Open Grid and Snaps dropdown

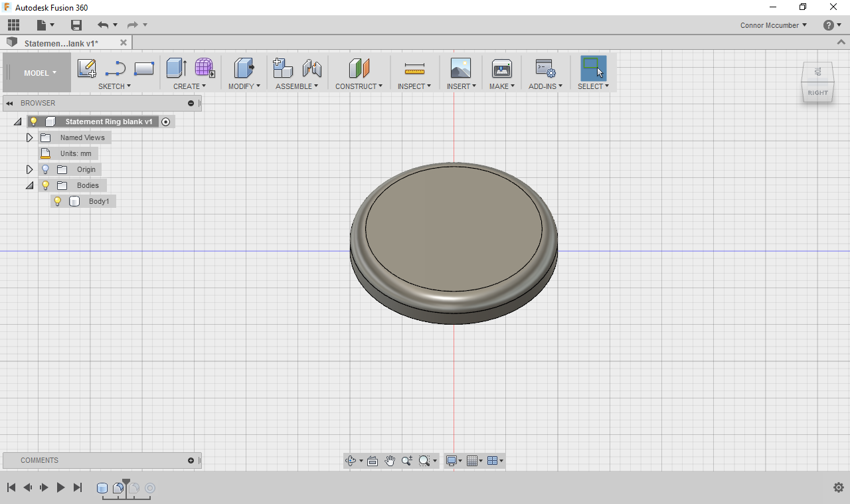pos(474,461)
